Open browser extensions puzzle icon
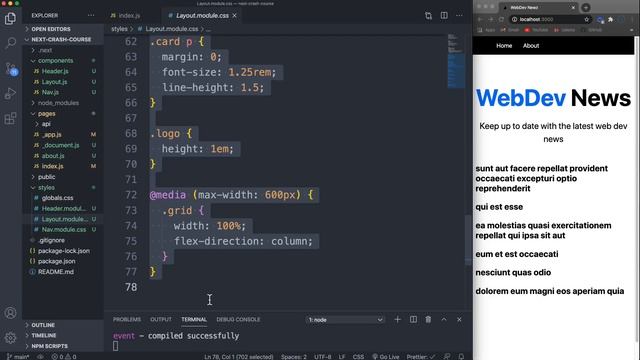Image resolution: width=640 pixels, height=360 pixels. pyautogui.click(x=611, y=19)
